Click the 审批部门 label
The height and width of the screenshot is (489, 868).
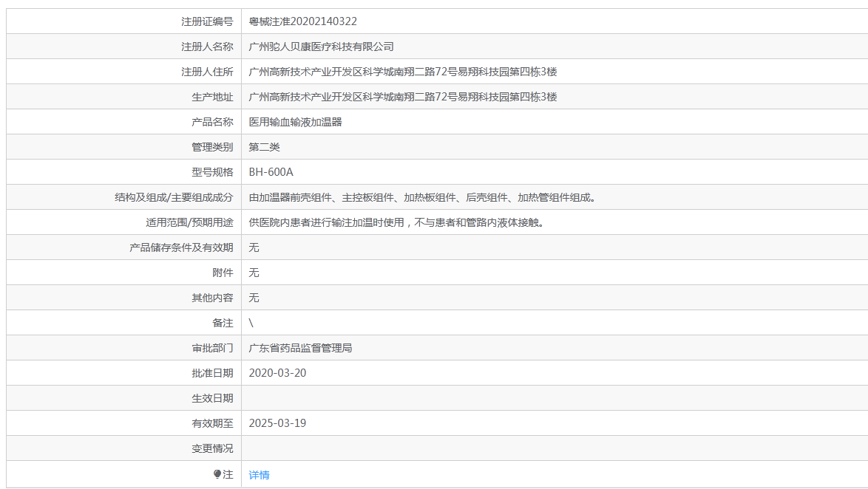[x=213, y=348]
